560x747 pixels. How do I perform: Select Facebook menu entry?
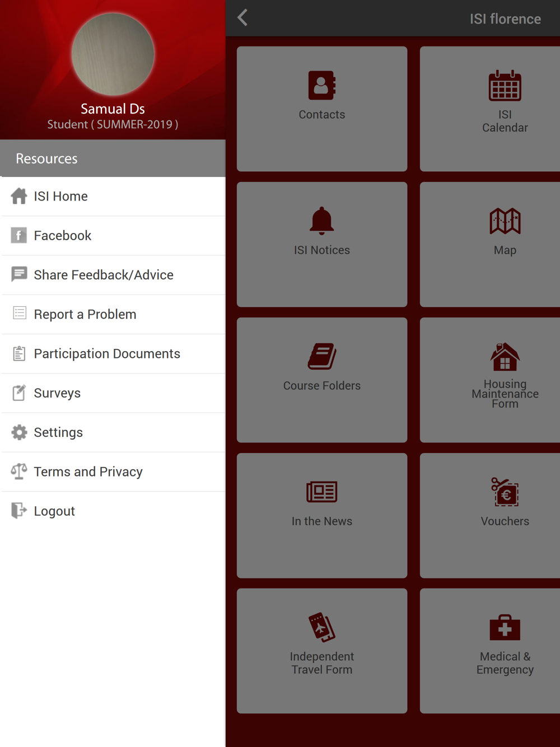pos(114,235)
